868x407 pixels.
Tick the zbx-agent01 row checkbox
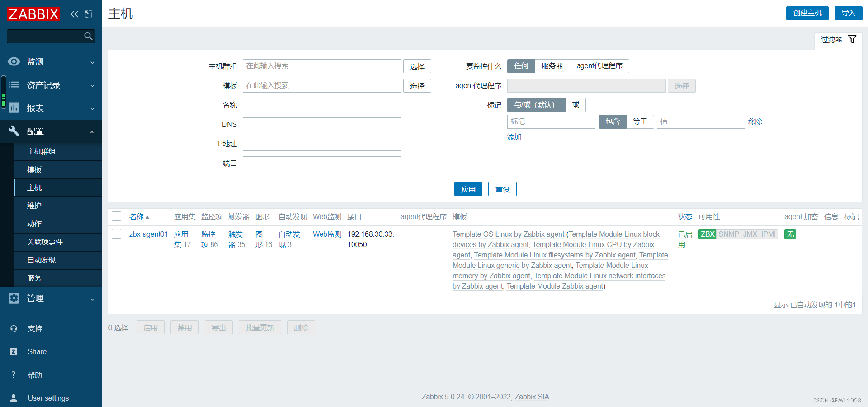[116, 234]
